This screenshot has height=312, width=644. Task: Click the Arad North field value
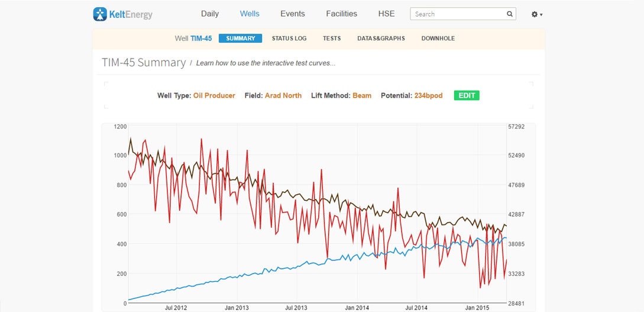[x=283, y=95]
